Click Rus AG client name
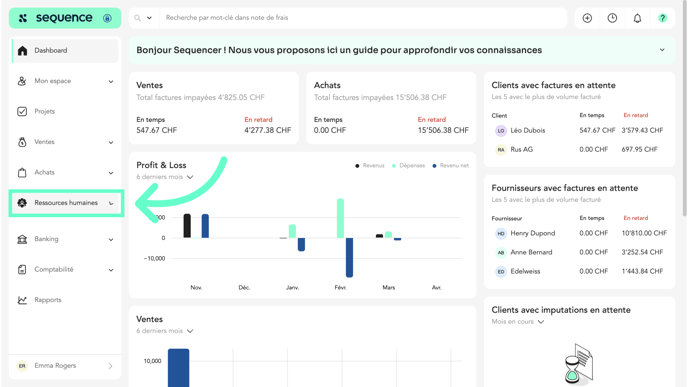Screen dimensions: 688x387 pyautogui.click(x=522, y=150)
